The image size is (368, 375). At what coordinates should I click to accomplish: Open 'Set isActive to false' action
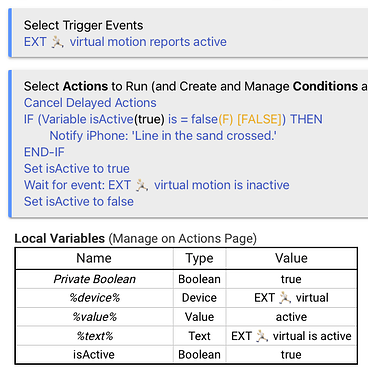79,201
